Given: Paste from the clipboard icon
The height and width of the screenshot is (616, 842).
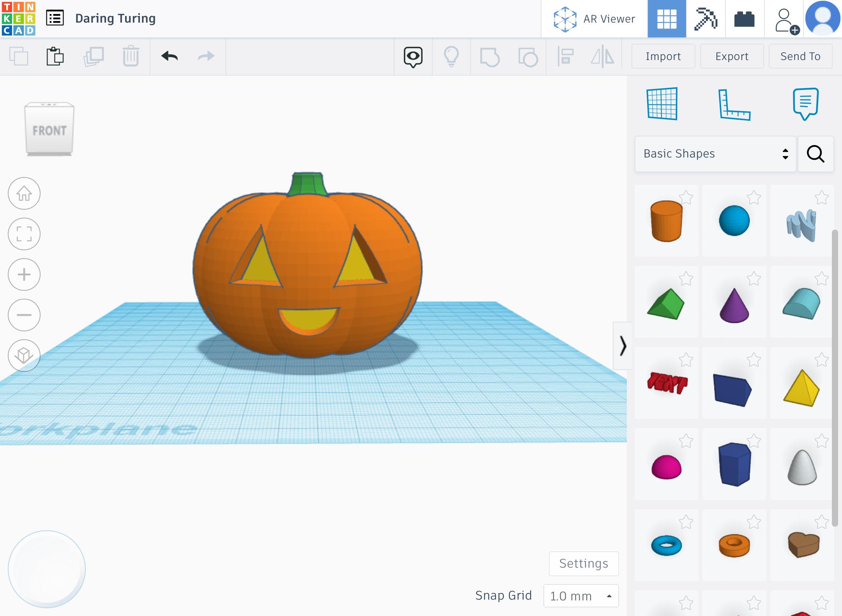Looking at the screenshot, I should (x=55, y=56).
